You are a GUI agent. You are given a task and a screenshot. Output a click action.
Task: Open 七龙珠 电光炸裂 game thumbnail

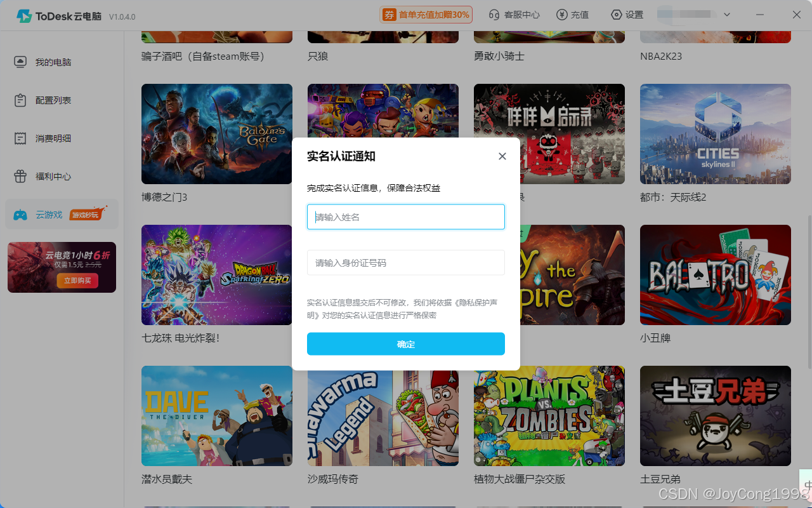217,275
